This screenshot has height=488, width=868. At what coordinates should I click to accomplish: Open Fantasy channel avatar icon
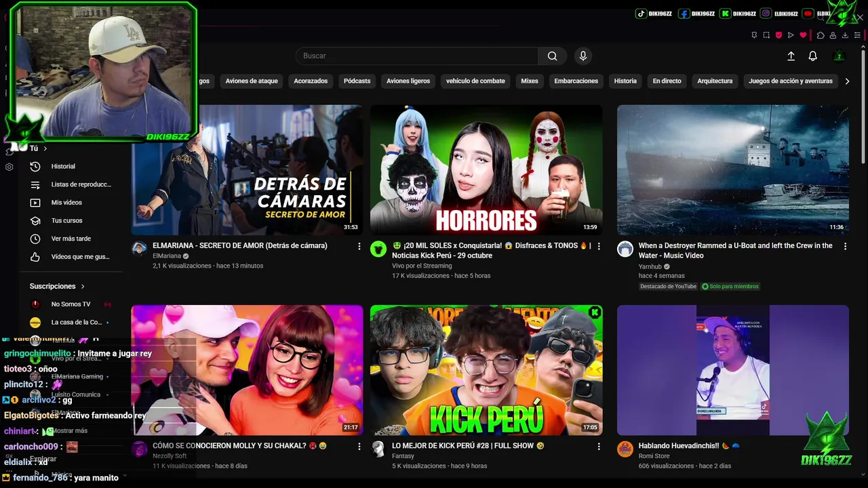point(378,449)
